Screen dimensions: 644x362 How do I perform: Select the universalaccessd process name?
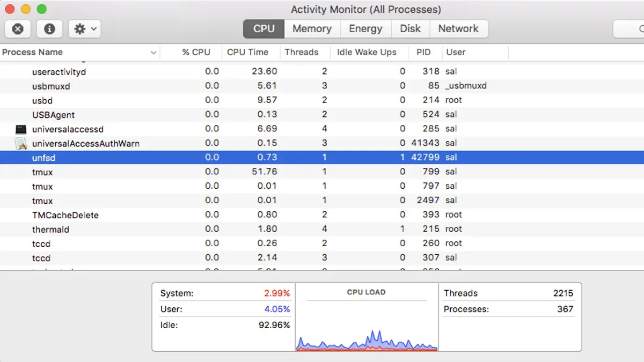[68, 129]
